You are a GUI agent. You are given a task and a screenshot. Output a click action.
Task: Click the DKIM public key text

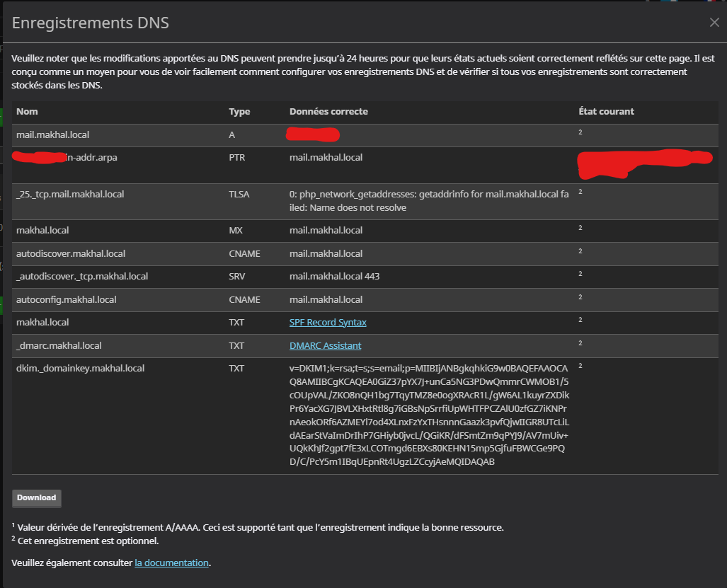point(430,415)
